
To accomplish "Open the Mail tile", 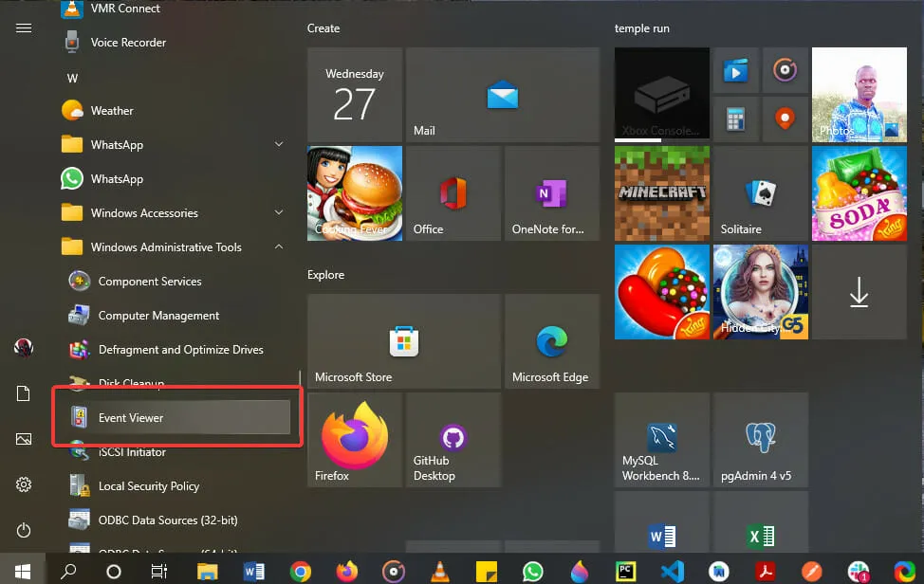I will pyautogui.click(x=502, y=96).
